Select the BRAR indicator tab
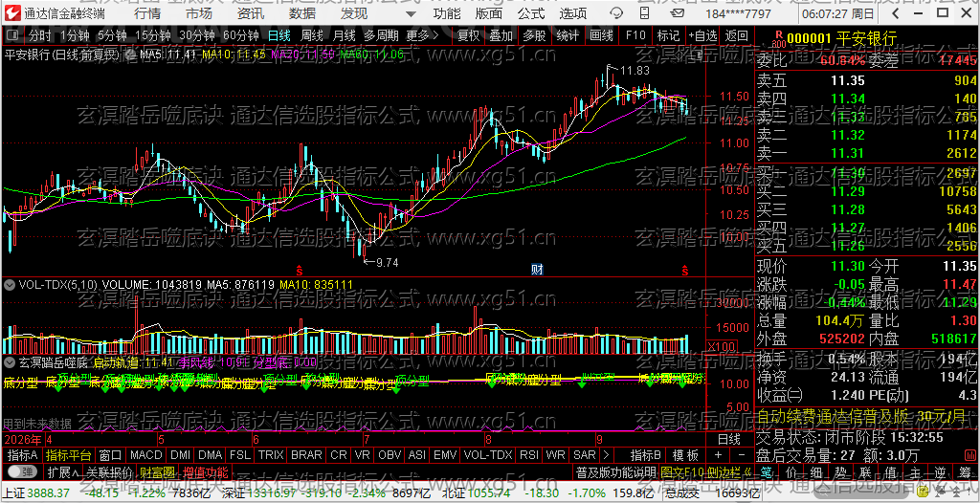The width and height of the screenshot is (980, 503). [306, 455]
